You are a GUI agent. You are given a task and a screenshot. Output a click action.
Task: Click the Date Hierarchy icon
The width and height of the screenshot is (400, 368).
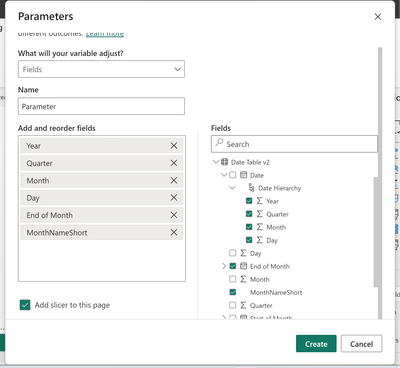click(251, 188)
